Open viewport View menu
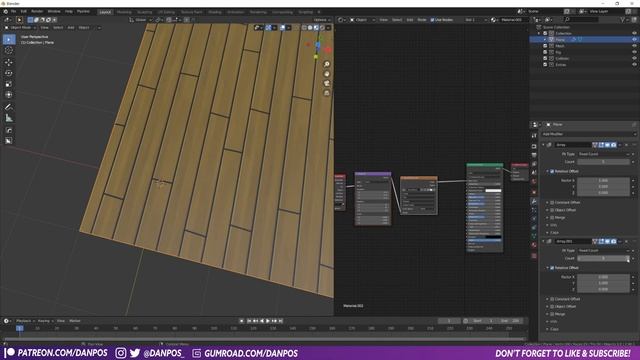Viewport: 640px width, 360px height. coord(44,28)
